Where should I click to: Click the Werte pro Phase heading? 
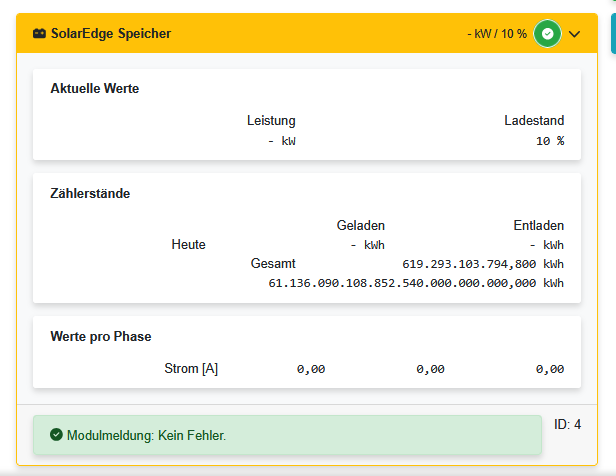(101, 337)
